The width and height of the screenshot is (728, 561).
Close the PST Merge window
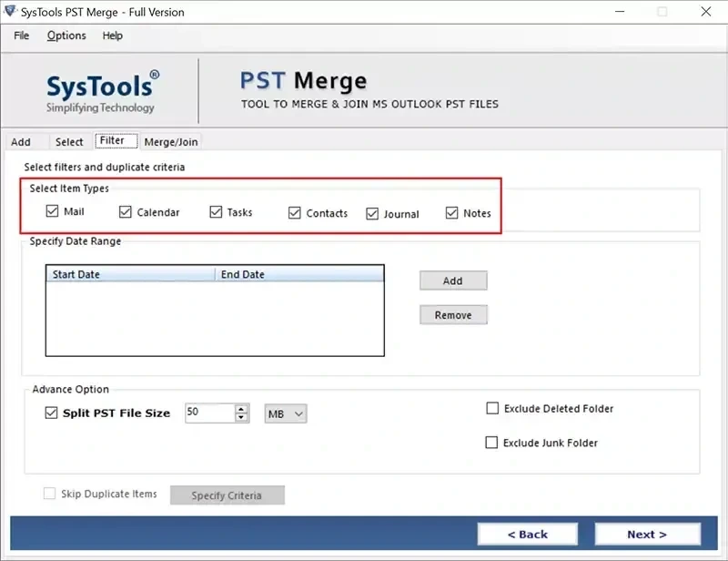point(706,12)
